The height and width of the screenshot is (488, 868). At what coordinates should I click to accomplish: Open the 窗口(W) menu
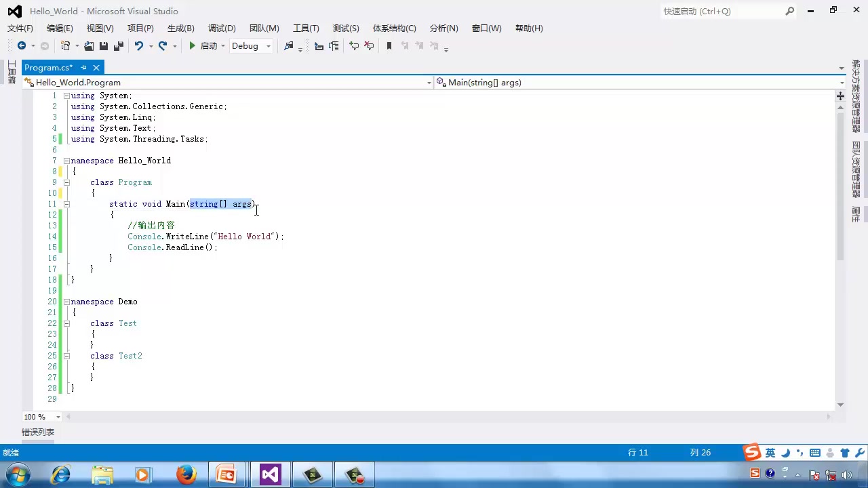pos(487,28)
